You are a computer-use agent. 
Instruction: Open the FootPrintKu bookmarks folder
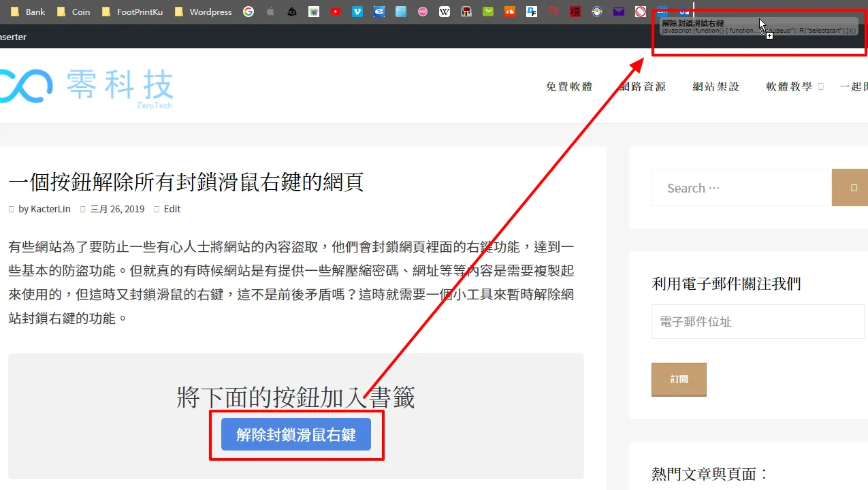132,12
